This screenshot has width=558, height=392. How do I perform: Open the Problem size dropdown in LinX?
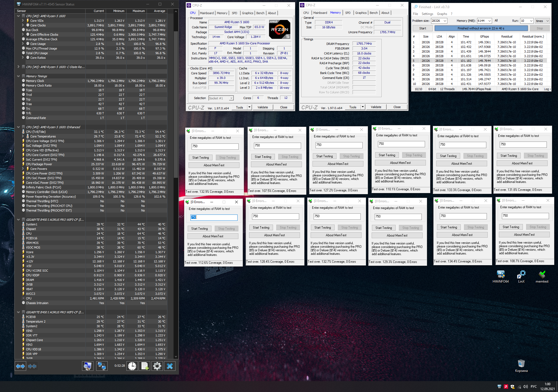coord(445,21)
